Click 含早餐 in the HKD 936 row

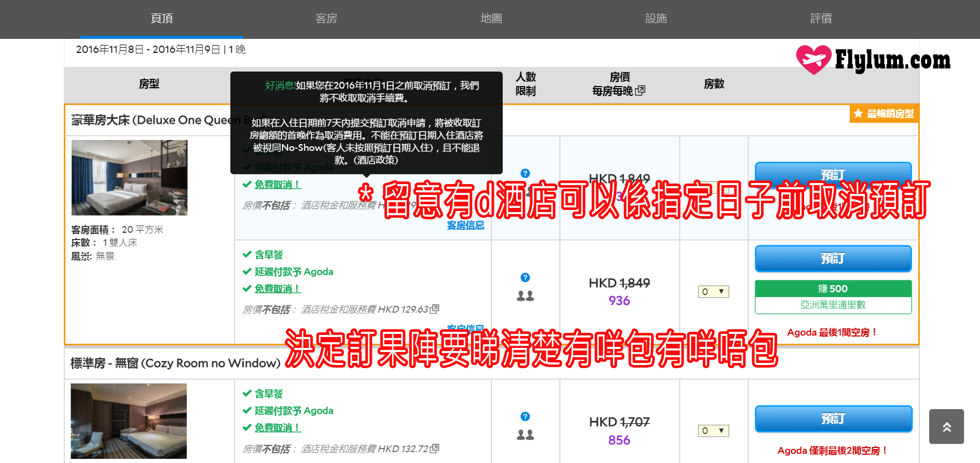coord(269,255)
